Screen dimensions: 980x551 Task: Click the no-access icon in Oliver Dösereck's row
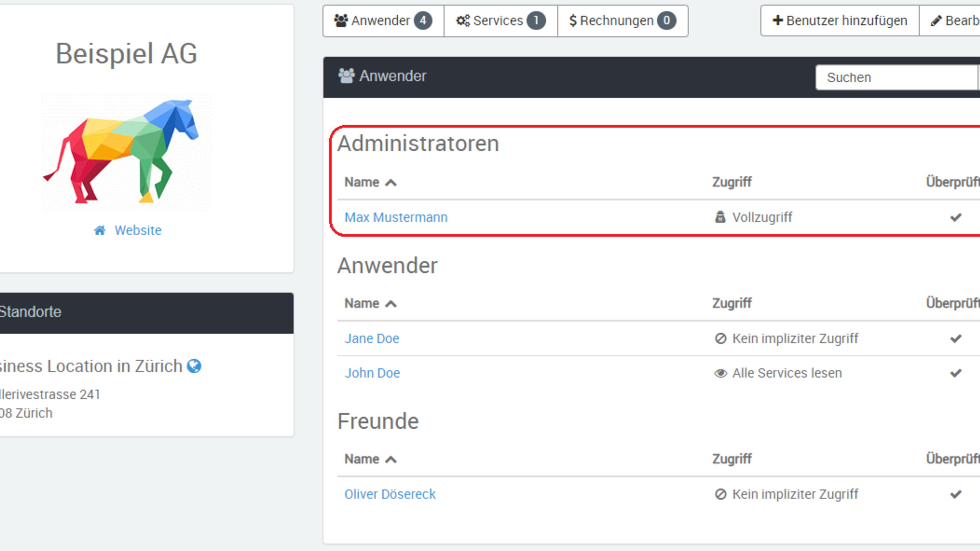[720, 494]
